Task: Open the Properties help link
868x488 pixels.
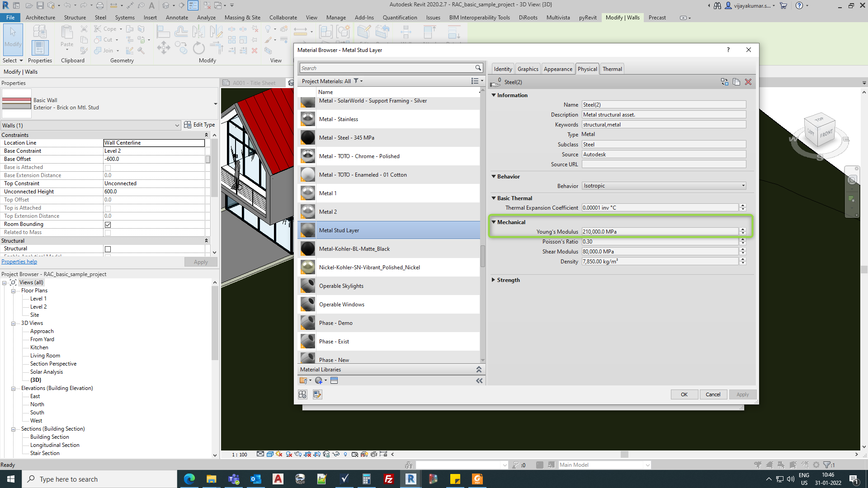Action: pos(19,262)
